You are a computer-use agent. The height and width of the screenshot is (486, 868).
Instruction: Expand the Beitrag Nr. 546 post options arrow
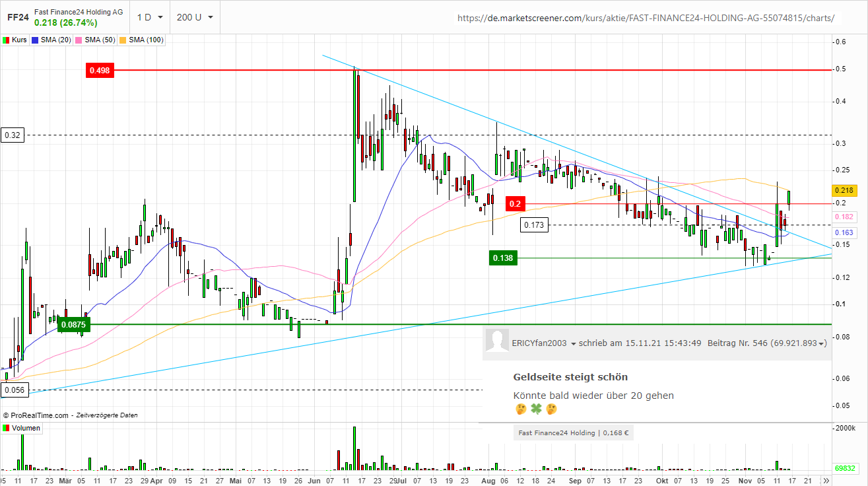[x=820, y=343]
